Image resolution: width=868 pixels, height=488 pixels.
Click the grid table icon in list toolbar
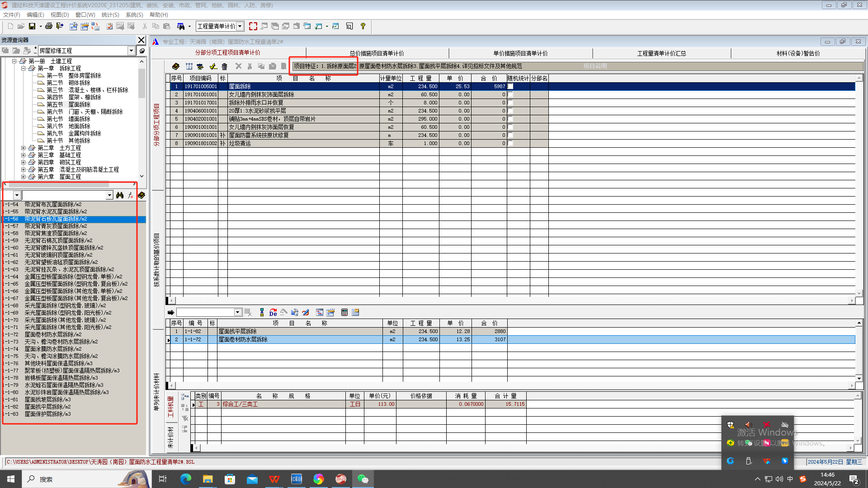click(189, 66)
